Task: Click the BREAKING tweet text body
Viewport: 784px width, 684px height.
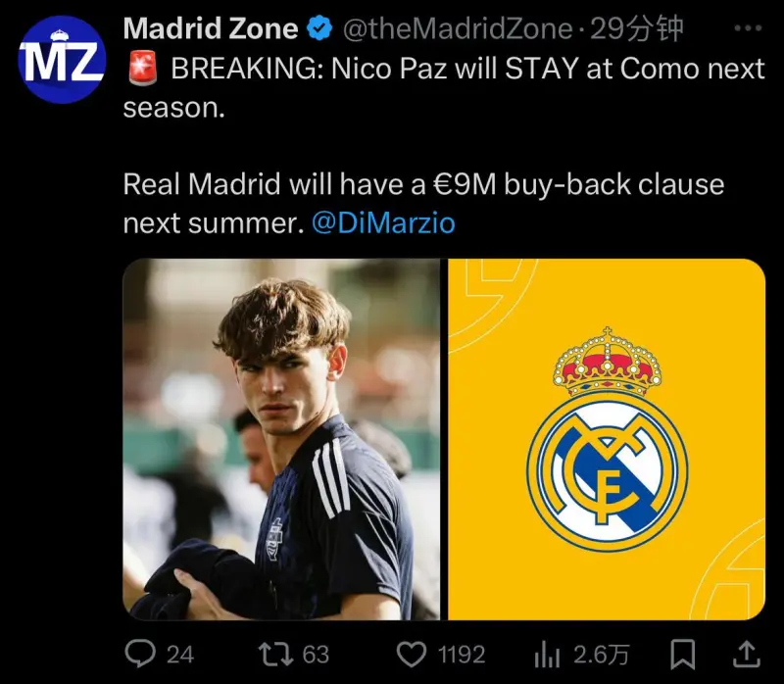Action: pyautogui.click(x=444, y=145)
